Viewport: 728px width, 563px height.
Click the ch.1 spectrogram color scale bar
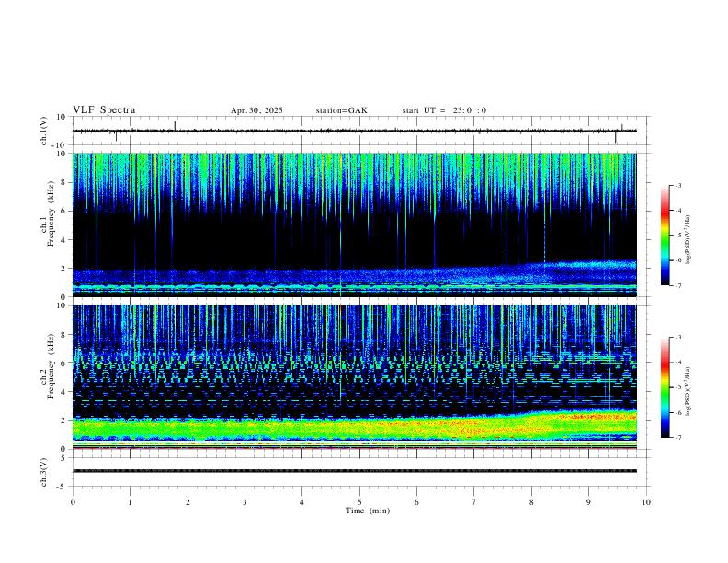(x=665, y=236)
